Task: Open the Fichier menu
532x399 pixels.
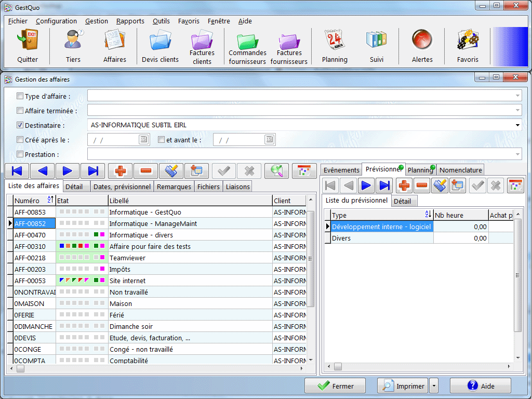Action: pos(18,21)
